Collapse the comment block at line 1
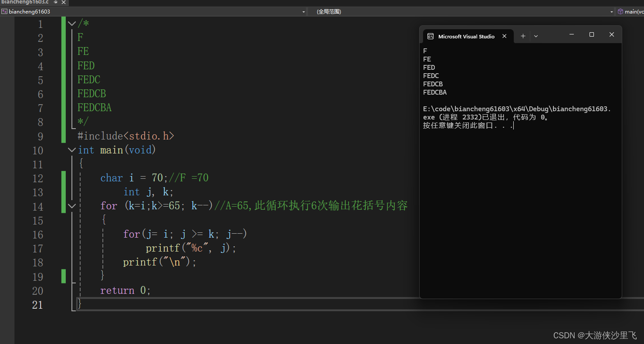This screenshot has width=644, height=344. tap(72, 24)
